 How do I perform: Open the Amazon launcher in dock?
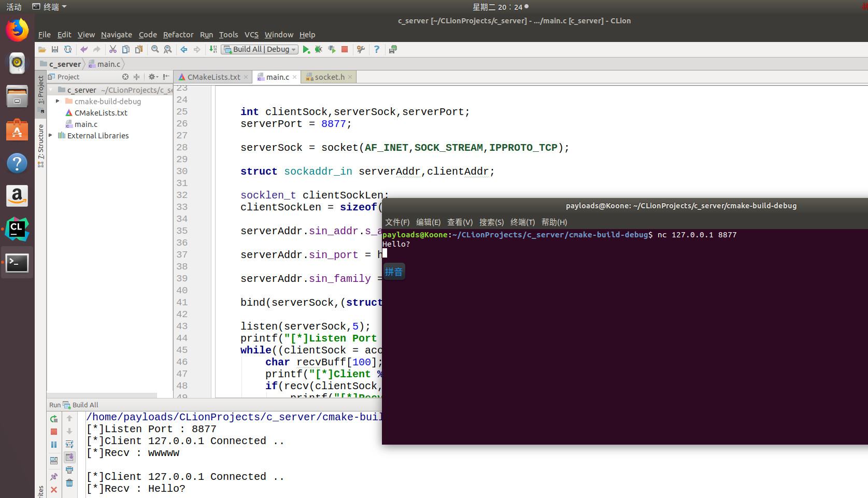click(17, 196)
